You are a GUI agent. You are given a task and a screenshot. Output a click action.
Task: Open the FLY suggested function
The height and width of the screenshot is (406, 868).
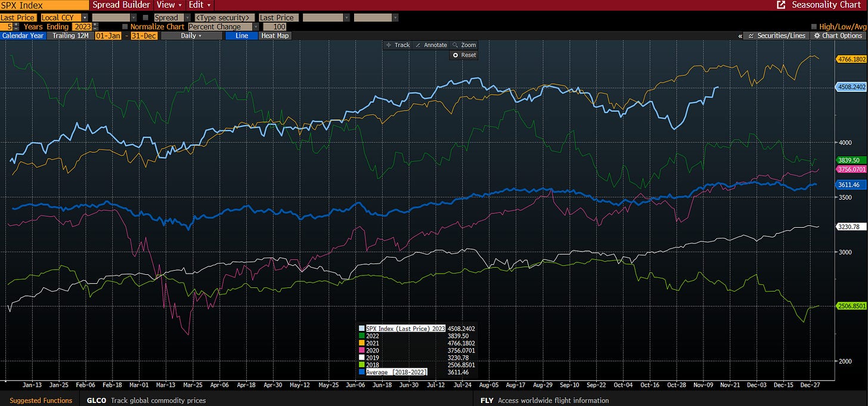point(486,401)
